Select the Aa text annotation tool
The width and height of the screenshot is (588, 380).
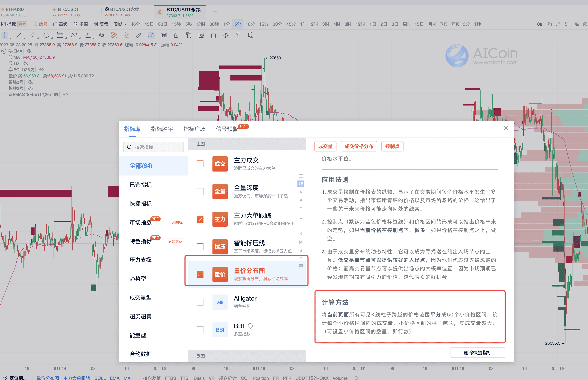tap(101, 35)
